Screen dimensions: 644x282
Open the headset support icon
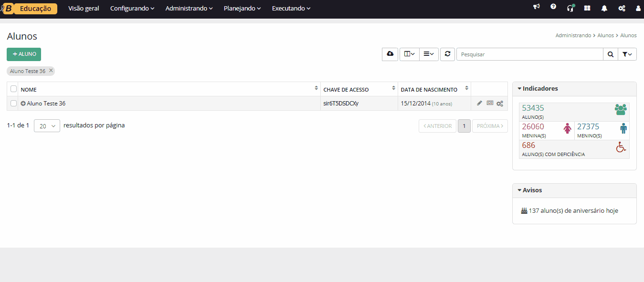pyautogui.click(x=570, y=8)
